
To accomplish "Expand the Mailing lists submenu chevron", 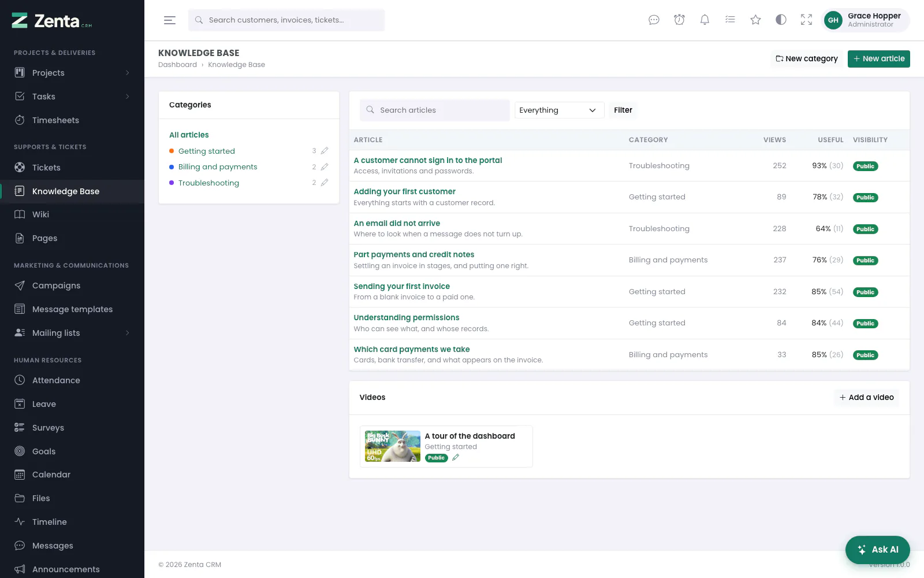I will click(128, 333).
